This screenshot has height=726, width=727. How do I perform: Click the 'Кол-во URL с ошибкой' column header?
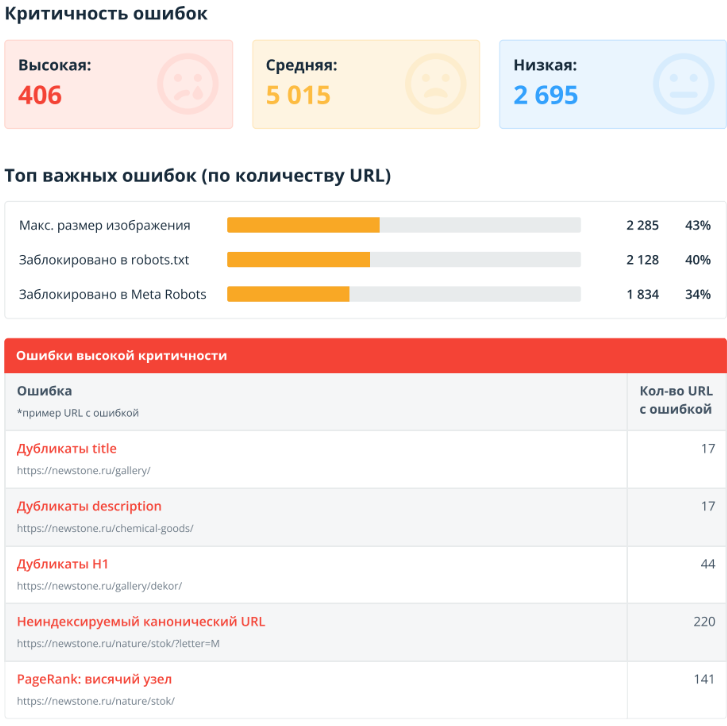(676, 400)
